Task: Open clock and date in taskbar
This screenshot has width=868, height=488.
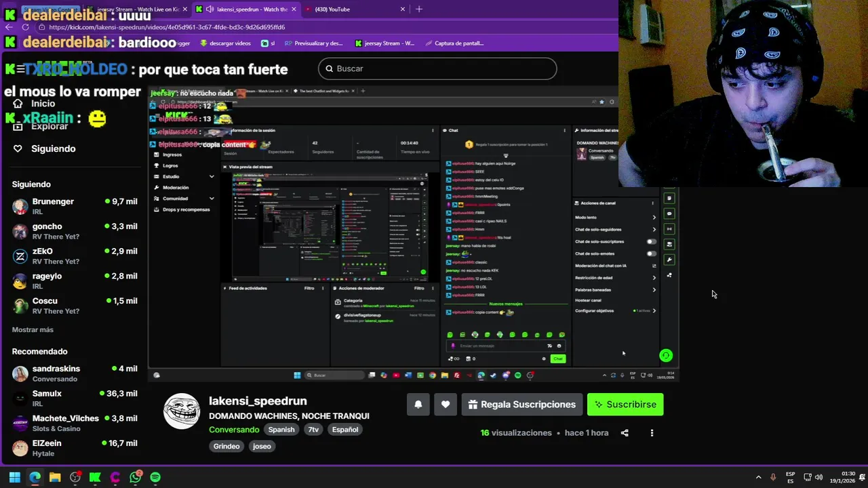Action: pos(842,477)
